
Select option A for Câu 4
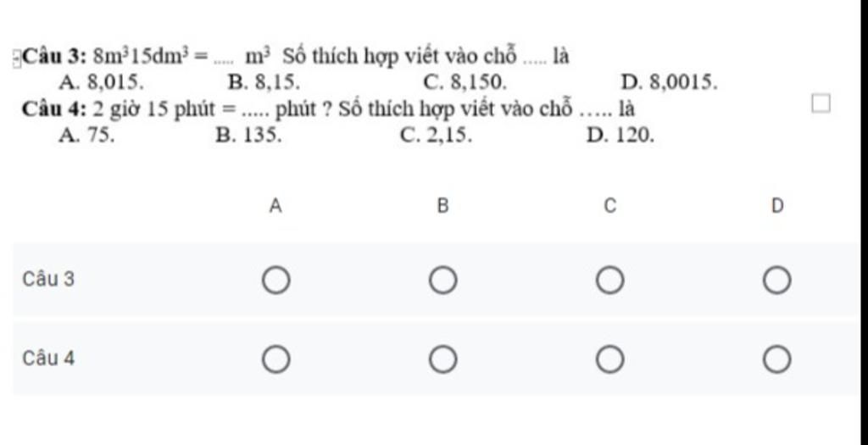[x=275, y=360]
